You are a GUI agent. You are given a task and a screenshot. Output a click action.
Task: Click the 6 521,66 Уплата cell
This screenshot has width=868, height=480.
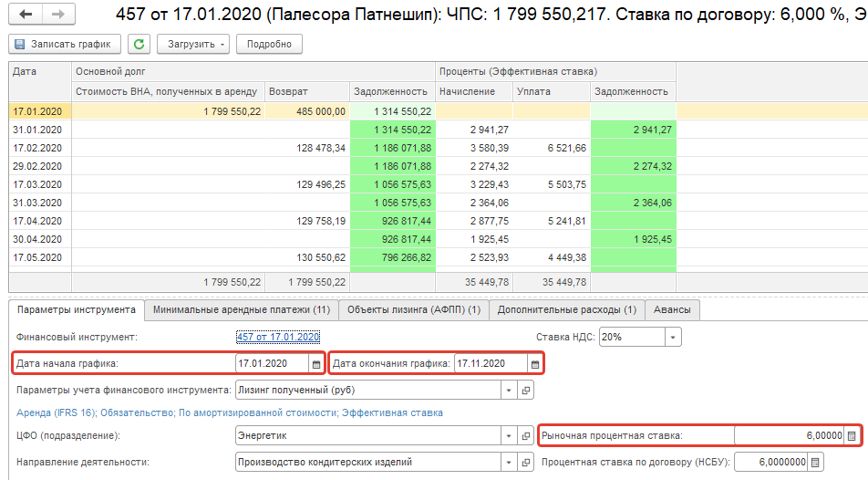tap(552, 148)
